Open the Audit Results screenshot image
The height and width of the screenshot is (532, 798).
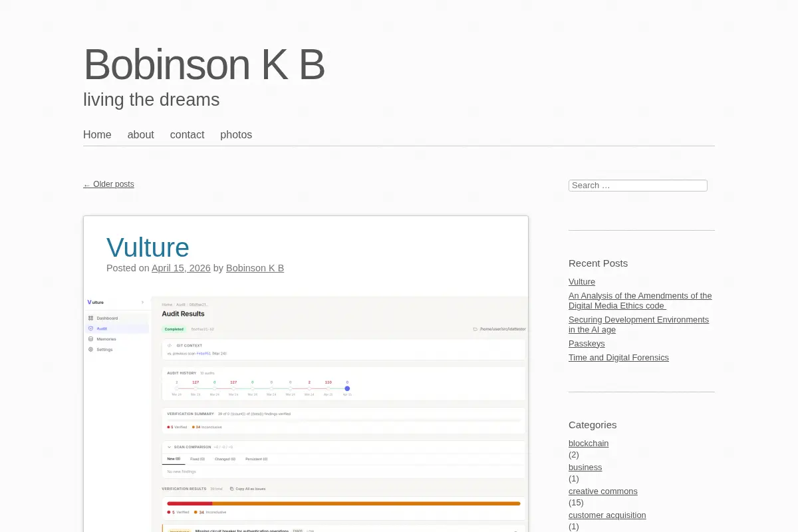click(x=306, y=414)
